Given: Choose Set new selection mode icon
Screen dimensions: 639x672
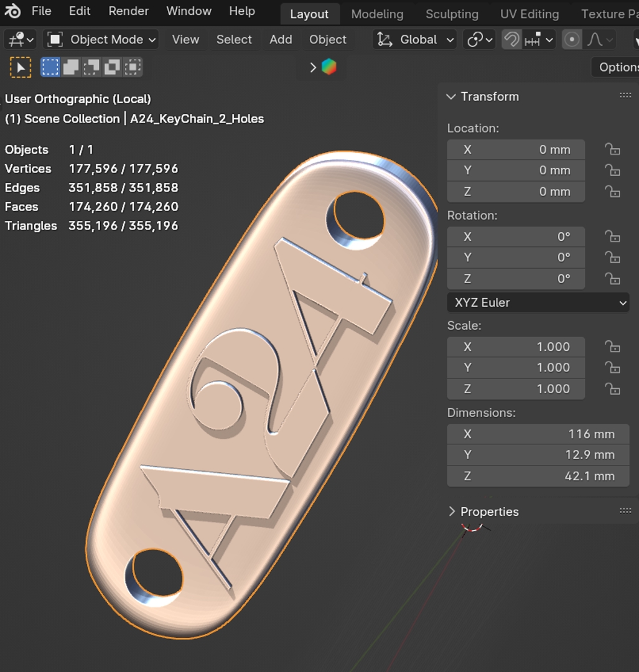Looking at the screenshot, I should coord(50,67).
